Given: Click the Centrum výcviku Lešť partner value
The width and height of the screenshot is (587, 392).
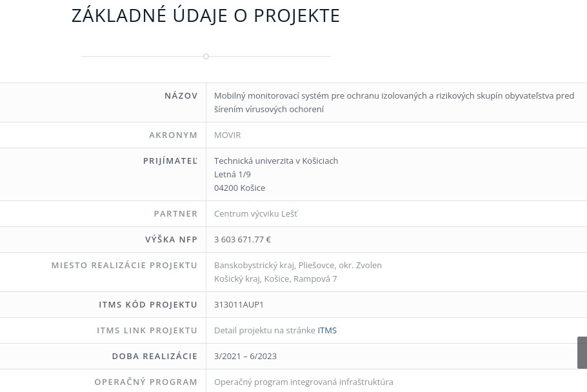Looking at the screenshot, I should coord(256,213).
